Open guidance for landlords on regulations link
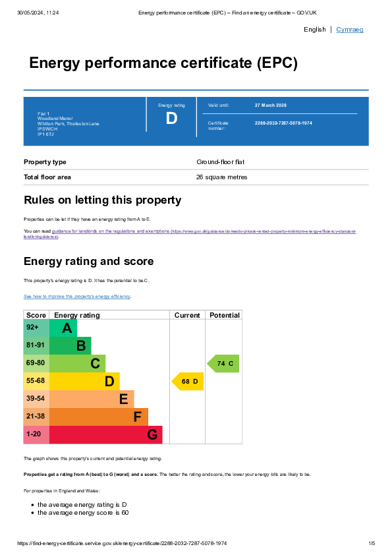 click(x=190, y=233)
